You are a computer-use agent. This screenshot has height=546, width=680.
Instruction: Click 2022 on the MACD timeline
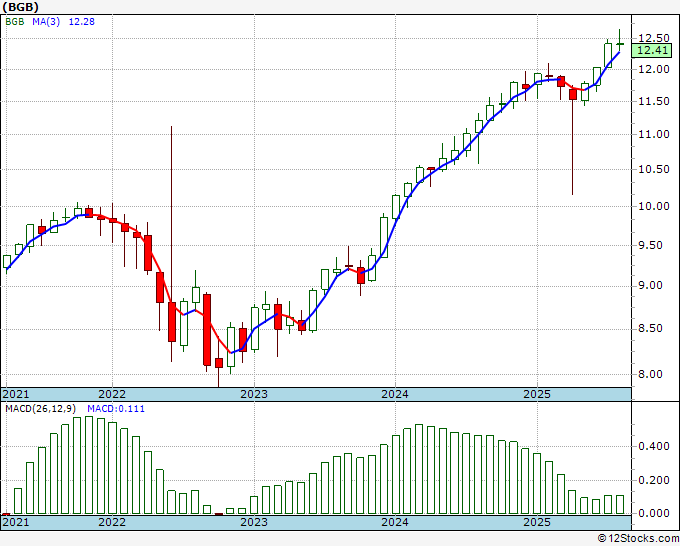click(112, 522)
